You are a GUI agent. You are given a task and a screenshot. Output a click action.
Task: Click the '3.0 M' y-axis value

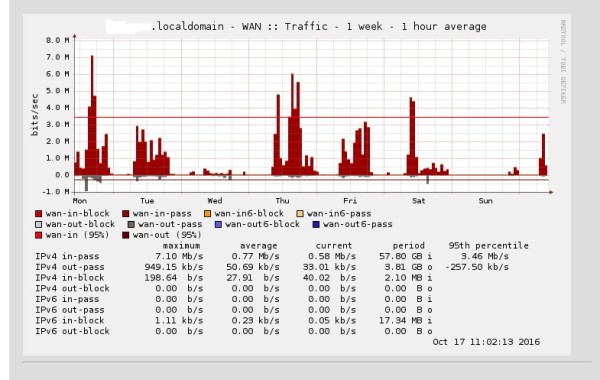58,124
